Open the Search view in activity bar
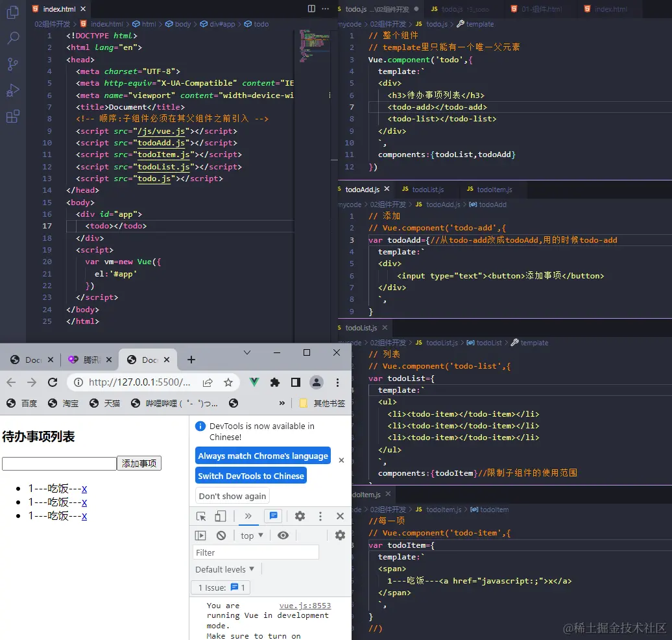Image resolution: width=672 pixels, height=640 pixels. pos(13,38)
